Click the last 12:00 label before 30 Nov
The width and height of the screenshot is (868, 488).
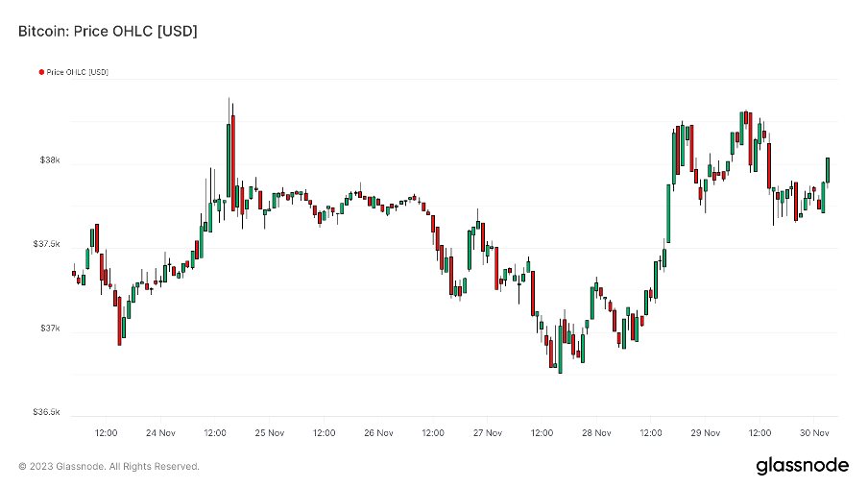[759, 433]
